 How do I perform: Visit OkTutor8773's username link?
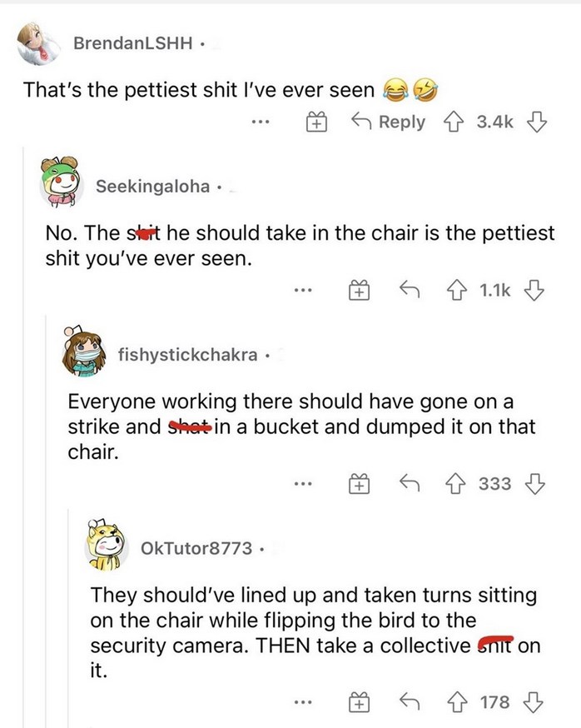click(196, 548)
